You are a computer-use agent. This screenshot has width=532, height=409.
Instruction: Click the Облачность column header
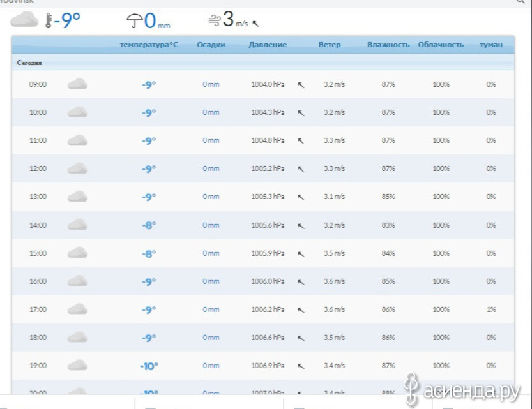(x=441, y=45)
